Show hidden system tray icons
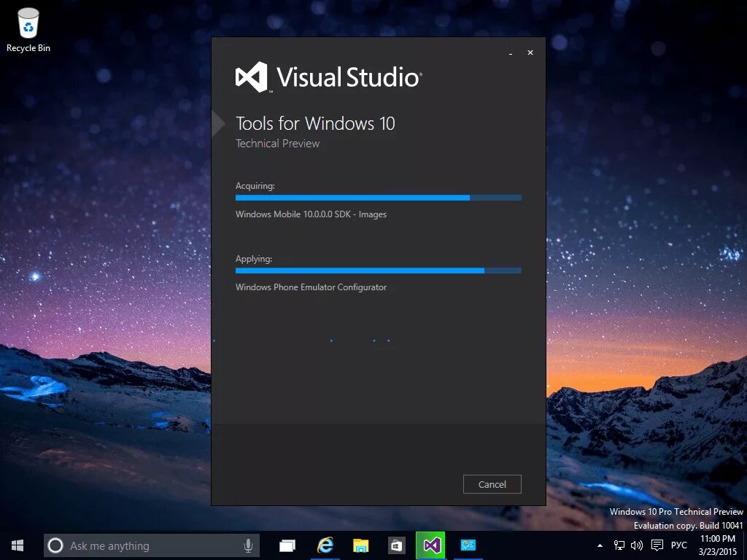 tap(600, 545)
